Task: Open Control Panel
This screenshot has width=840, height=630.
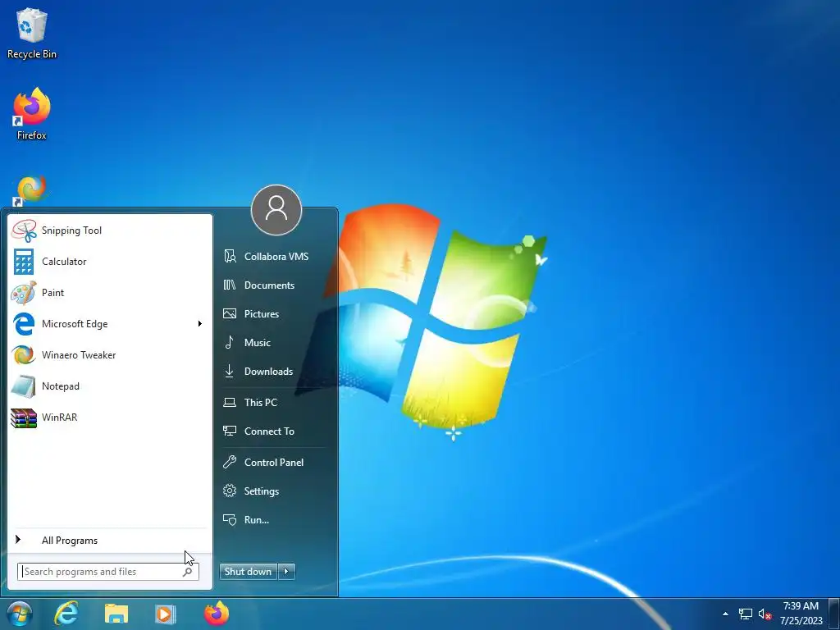Action: point(276,463)
